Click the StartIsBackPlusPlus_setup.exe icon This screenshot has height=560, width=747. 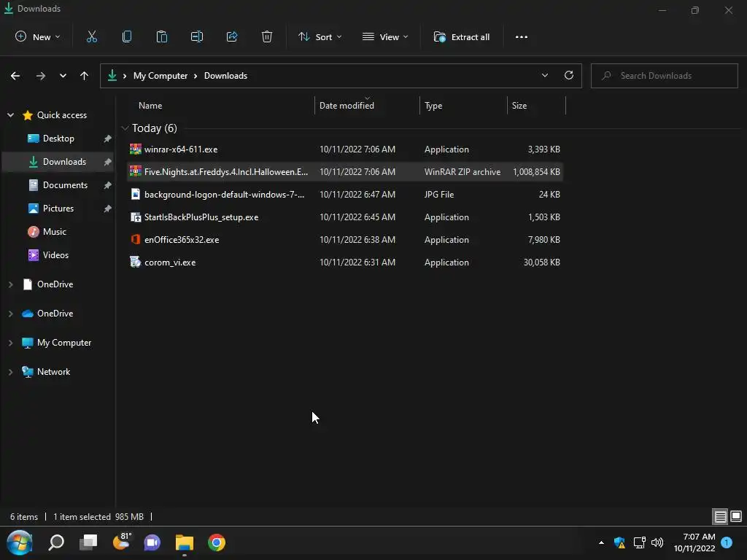coord(135,217)
